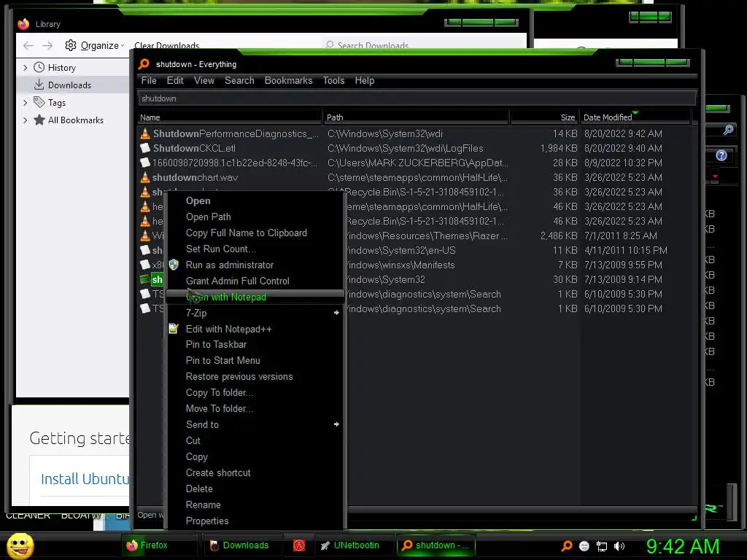Sort results by Path column

[x=417, y=117]
